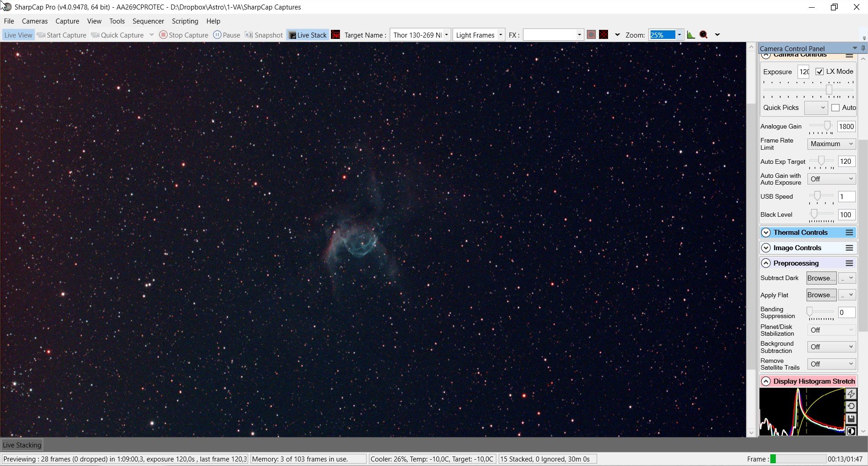Open the Tools menu
The width and height of the screenshot is (868, 466).
[117, 21]
